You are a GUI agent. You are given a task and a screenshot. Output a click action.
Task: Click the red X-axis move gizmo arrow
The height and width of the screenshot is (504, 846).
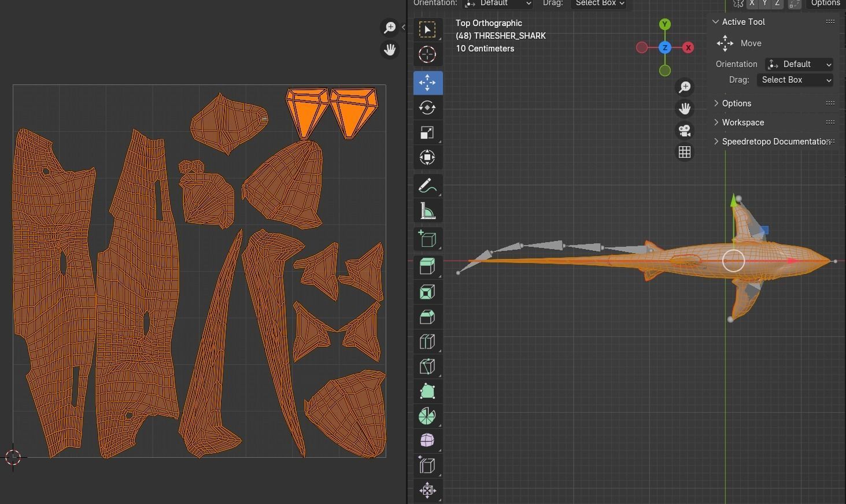[793, 261]
